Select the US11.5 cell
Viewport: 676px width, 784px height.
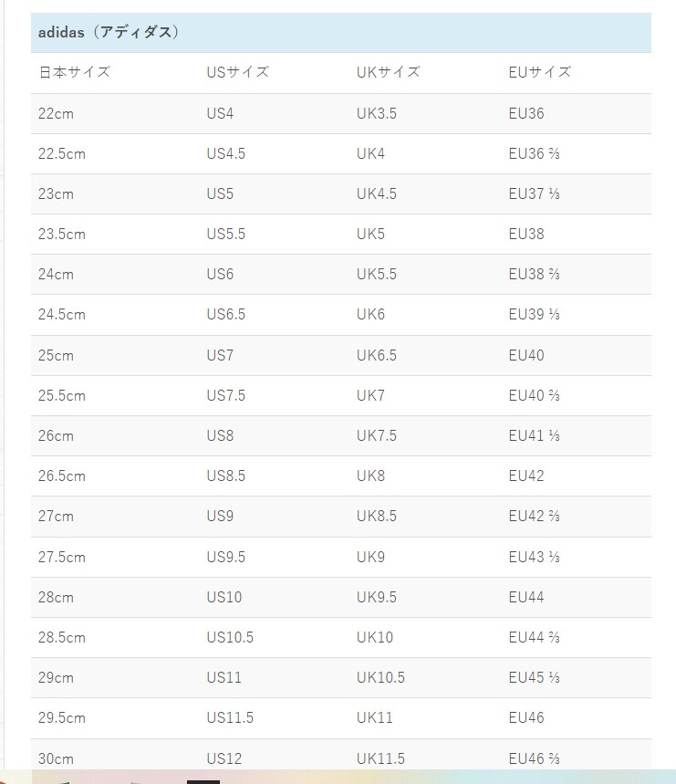pos(230,717)
